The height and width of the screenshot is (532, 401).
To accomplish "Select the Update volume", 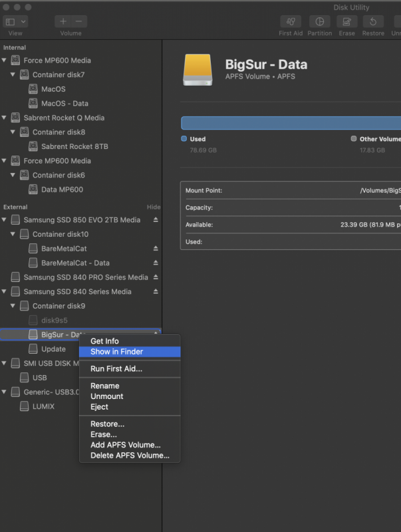I will pos(53,348).
